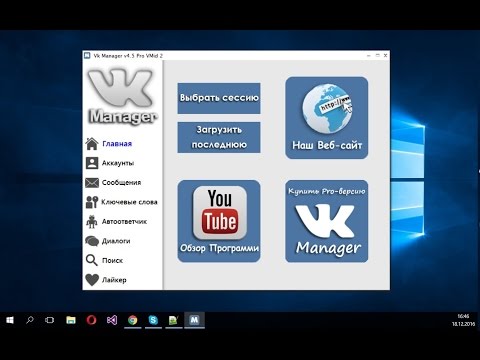Click the Vk Manager taskbar icon
The width and height of the screenshot is (480, 360).
click(x=194, y=320)
